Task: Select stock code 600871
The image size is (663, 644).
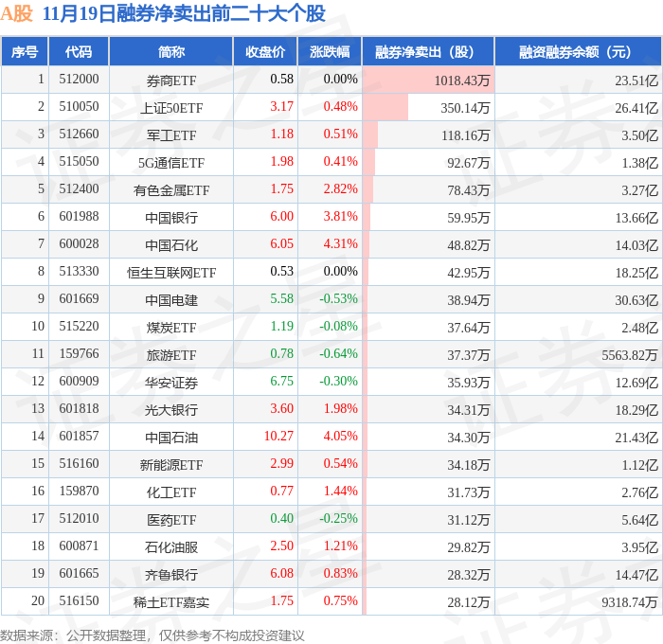Action: point(79,546)
